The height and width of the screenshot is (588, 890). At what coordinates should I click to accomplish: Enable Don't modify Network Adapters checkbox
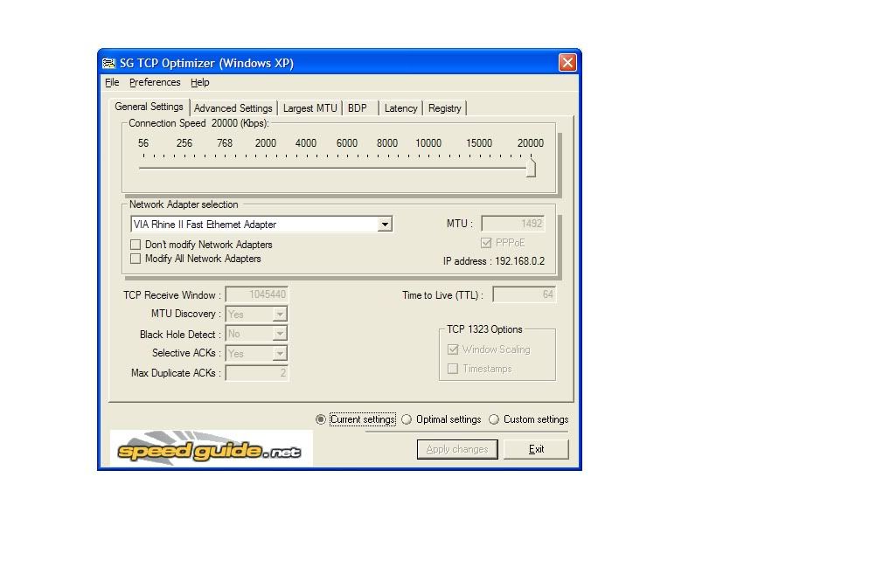tap(136, 245)
